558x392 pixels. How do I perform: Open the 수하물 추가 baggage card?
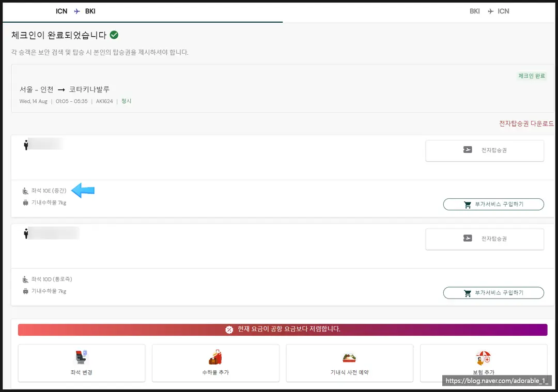(x=215, y=363)
